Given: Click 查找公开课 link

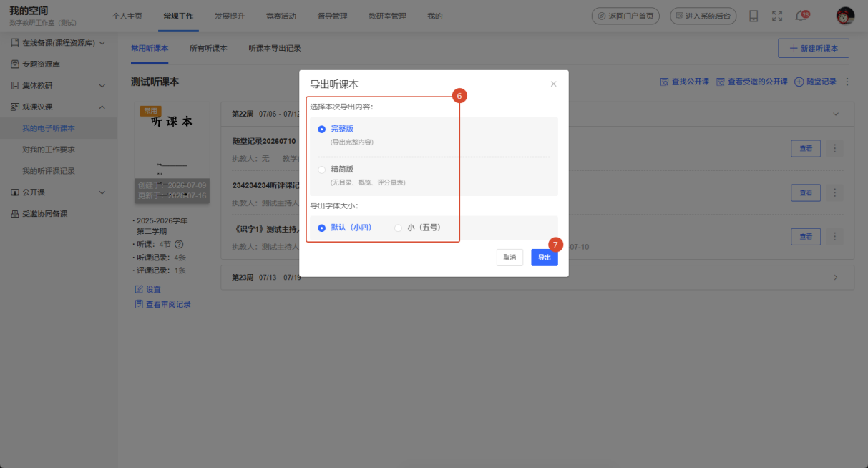Looking at the screenshot, I should tap(684, 82).
